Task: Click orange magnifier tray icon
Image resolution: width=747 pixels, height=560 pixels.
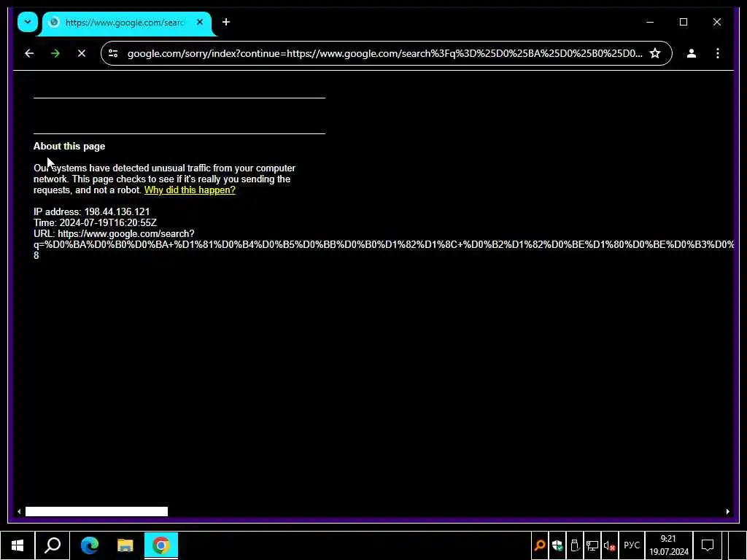Action: (x=539, y=545)
